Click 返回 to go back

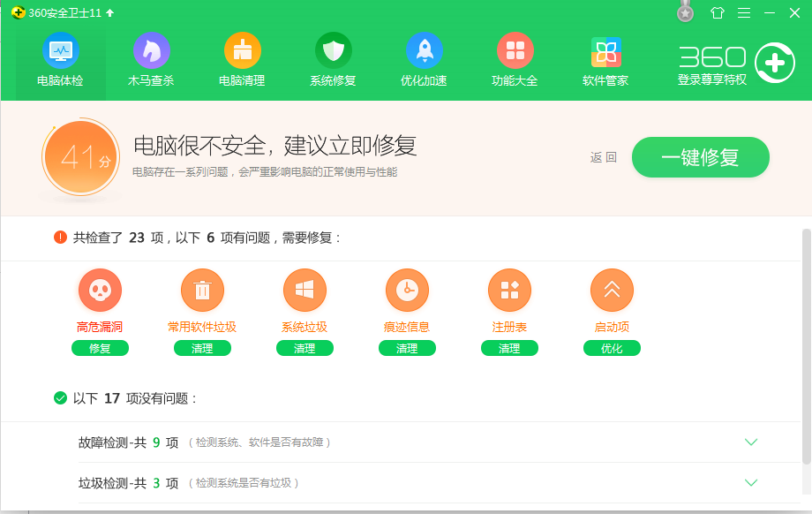point(604,157)
